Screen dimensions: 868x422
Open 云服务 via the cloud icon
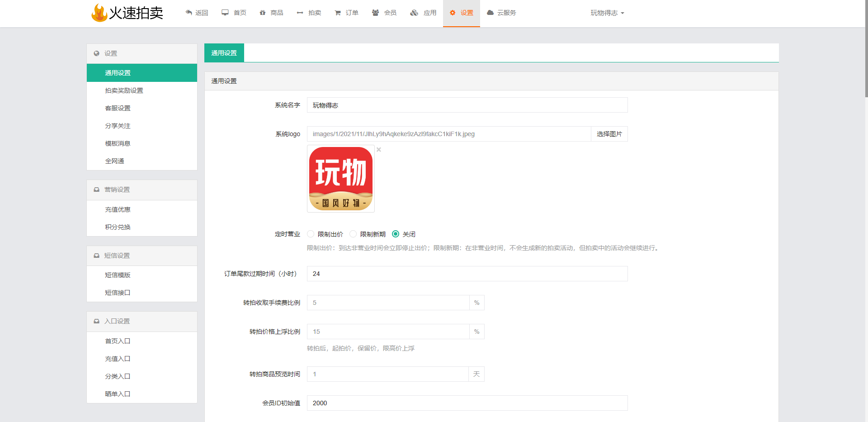coord(490,13)
